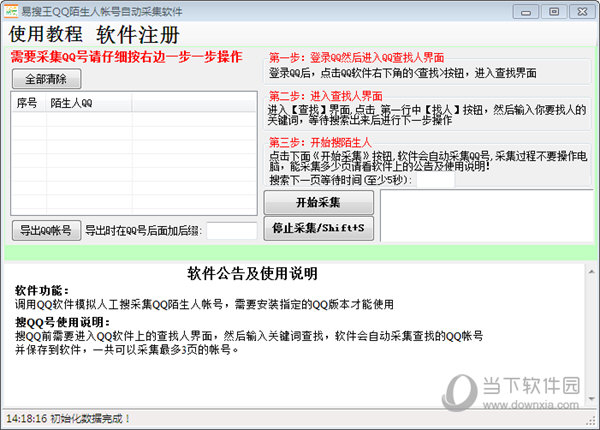Close the window
Image resolution: width=600 pixels, height=430 pixels.
[x=582, y=12]
